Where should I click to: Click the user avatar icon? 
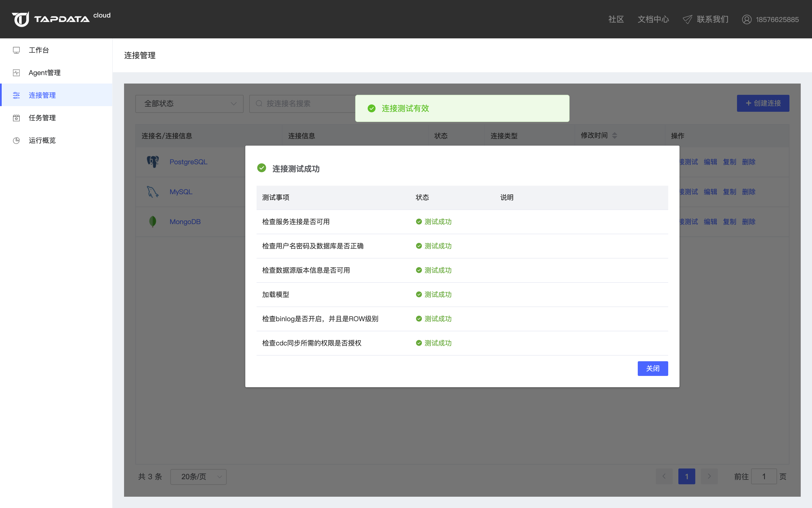747,19
